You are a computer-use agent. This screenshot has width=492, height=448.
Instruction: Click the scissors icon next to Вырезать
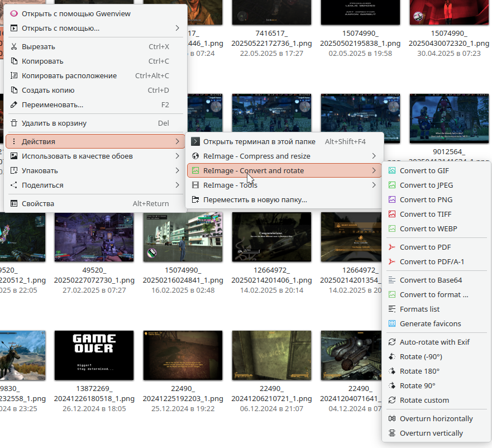[x=14, y=47]
